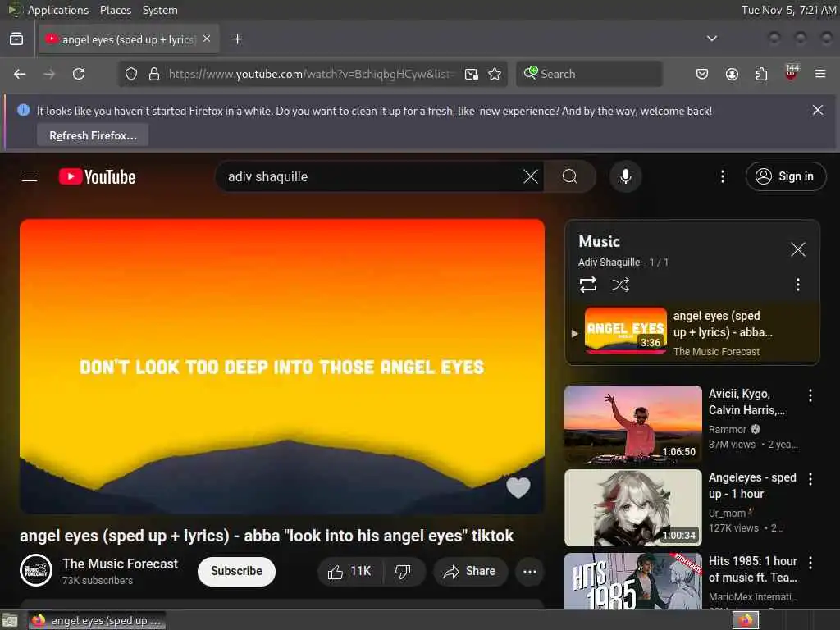840x630 pixels.
Task: Open Firefox View recent browsing
Action: [16, 39]
